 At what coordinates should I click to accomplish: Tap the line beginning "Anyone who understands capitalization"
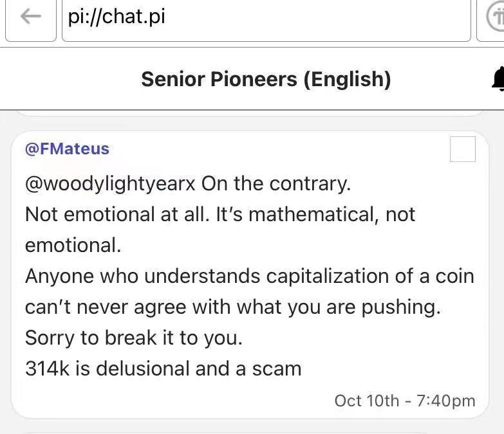pos(249,276)
